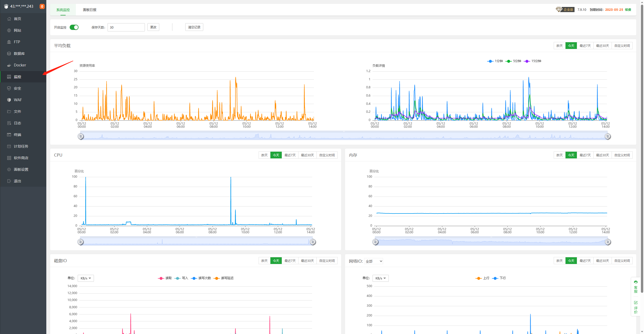Screen dimensions: 644x334
Task: Click the 保存天数 input field
Action: tap(126, 27)
